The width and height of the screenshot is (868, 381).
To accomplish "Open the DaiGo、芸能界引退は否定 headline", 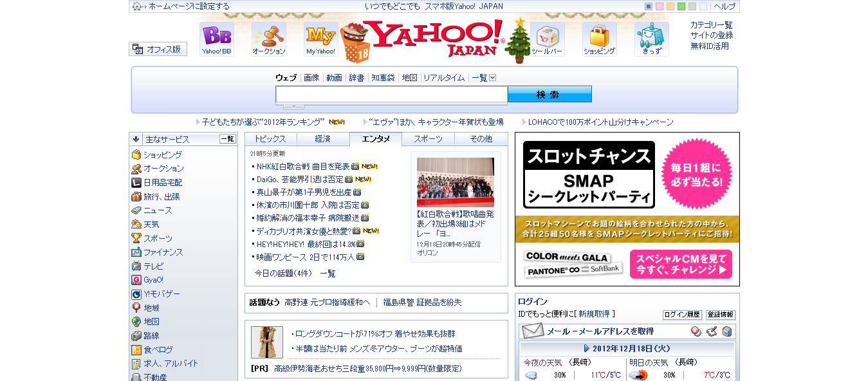I will (x=300, y=179).
